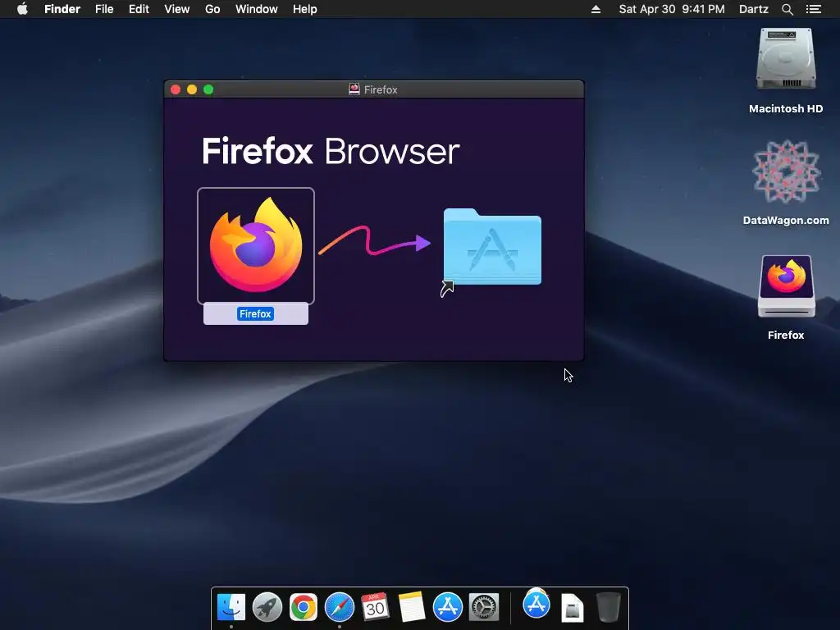Open the Applications stack in the Dock
This screenshot has width=840, height=630.
536,605
